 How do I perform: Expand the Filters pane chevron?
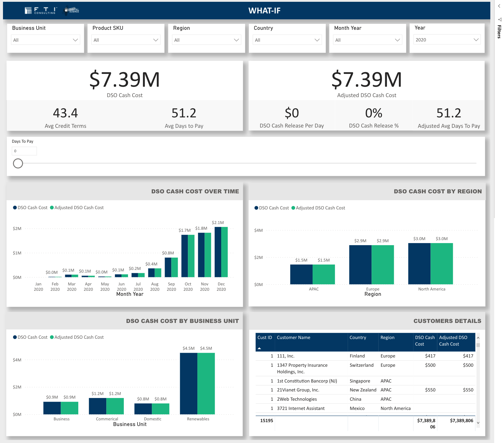[x=499, y=6]
